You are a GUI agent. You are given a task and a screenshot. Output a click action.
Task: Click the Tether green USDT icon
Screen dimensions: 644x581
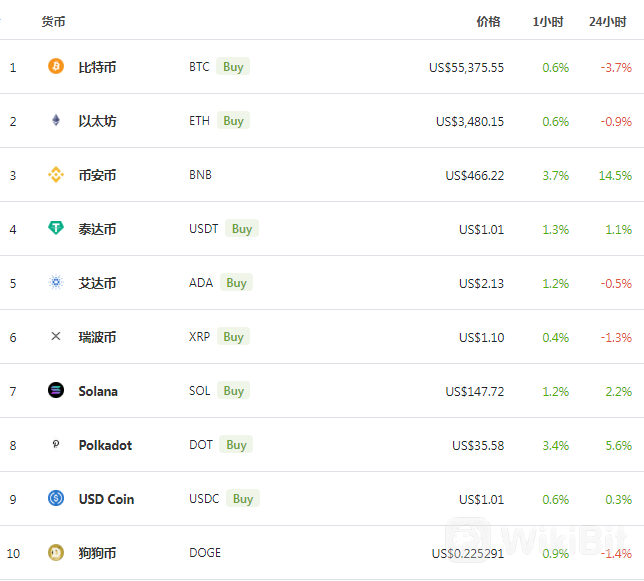[x=56, y=227]
